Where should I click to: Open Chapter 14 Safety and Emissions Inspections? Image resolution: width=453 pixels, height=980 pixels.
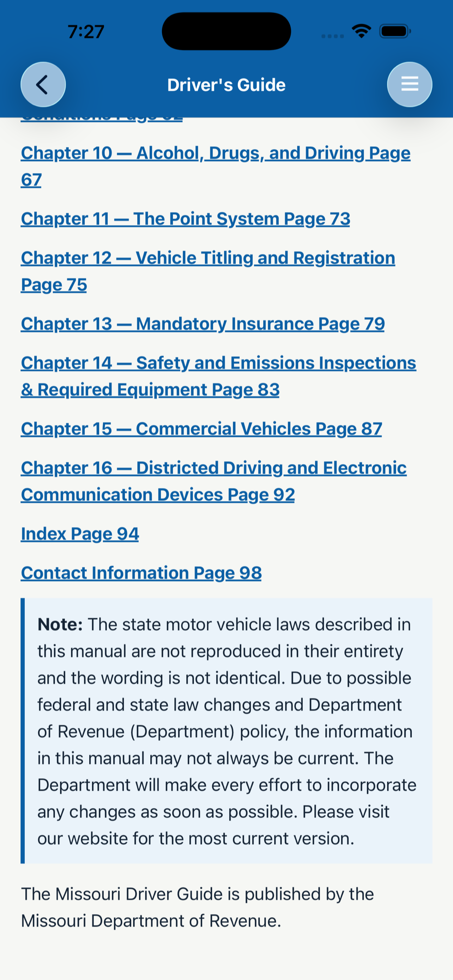pos(219,376)
